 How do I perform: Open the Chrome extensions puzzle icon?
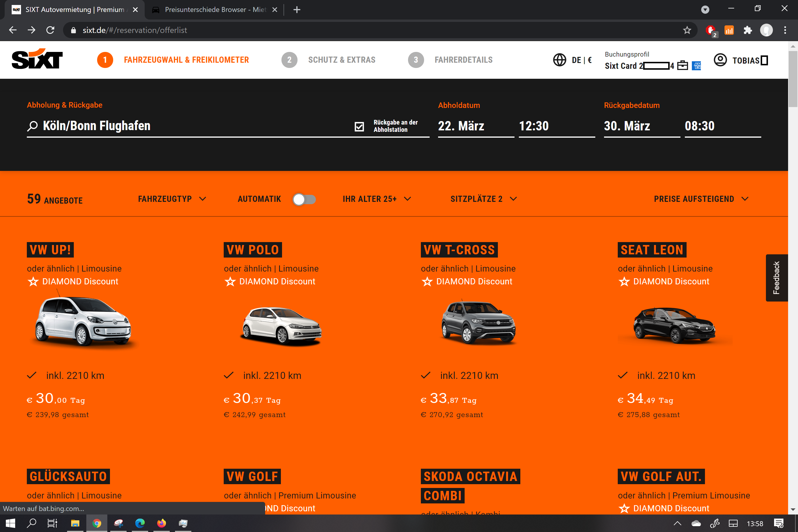pos(748,30)
